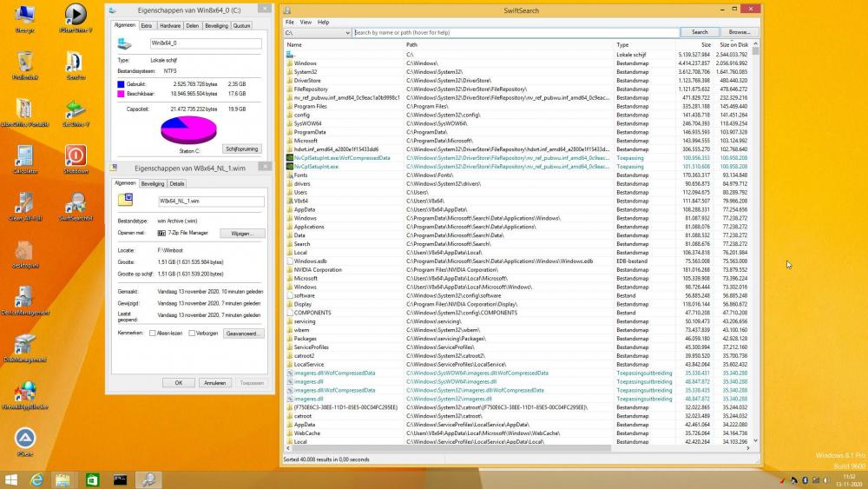Toggle the Verborgen checkbox
868x489 pixels.
pyautogui.click(x=192, y=333)
